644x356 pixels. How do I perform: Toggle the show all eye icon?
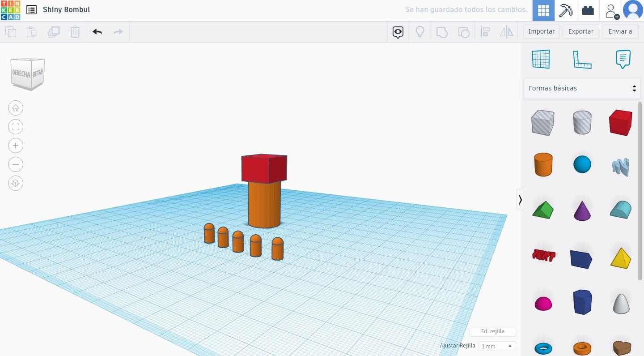tap(398, 32)
